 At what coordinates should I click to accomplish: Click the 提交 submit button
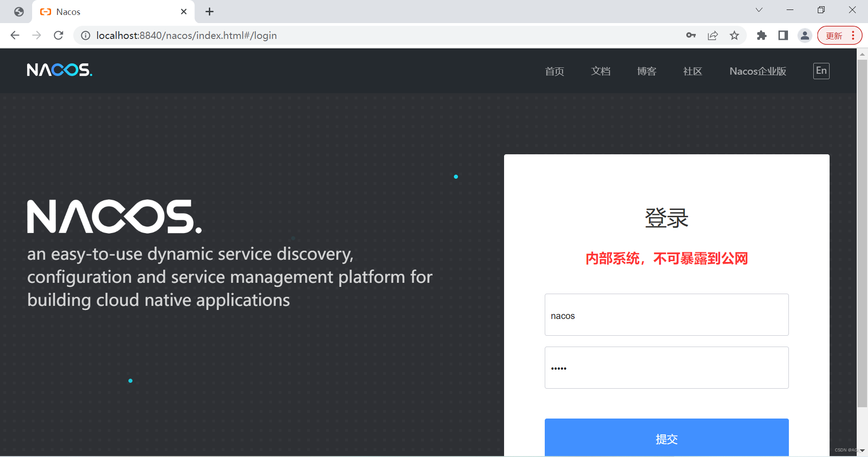[x=666, y=439]
